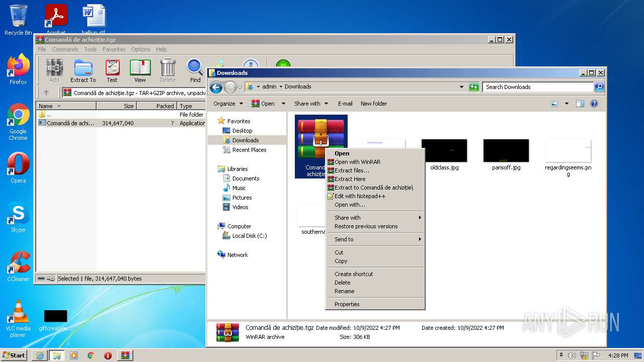Click New folder button in Explorer
This screenshot has width=644, height=362.
[x=374, y=104]
